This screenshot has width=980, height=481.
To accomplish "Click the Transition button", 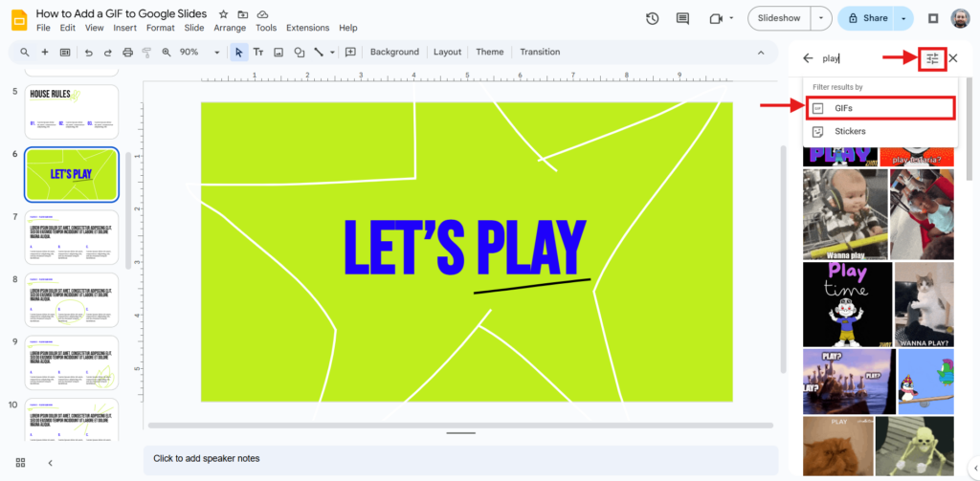I will (x=540, y=52).
